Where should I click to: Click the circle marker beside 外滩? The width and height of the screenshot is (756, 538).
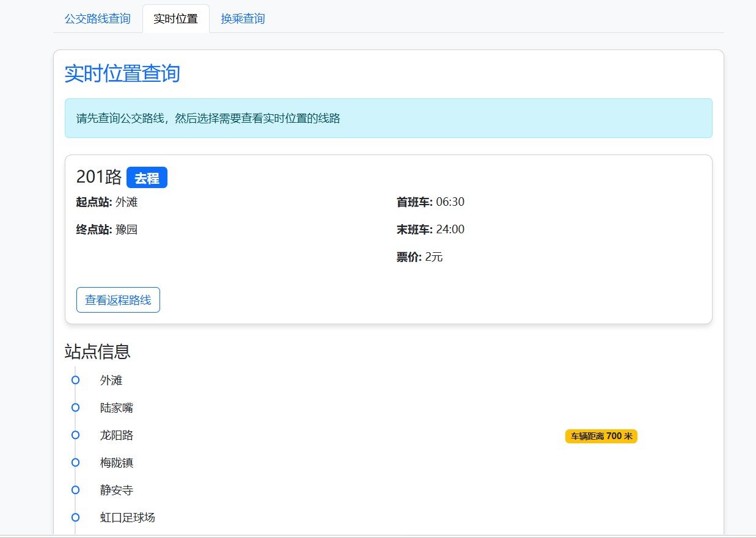76,380
